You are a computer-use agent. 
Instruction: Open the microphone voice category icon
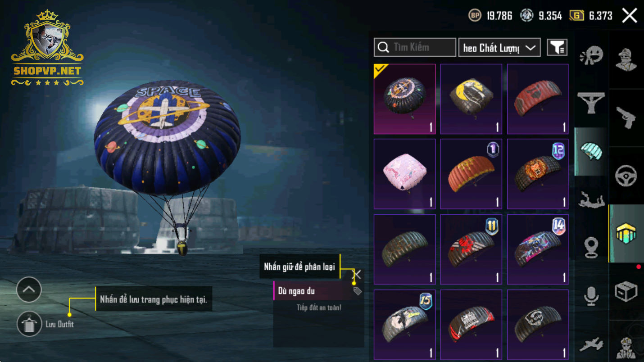(x=591, y=296)
